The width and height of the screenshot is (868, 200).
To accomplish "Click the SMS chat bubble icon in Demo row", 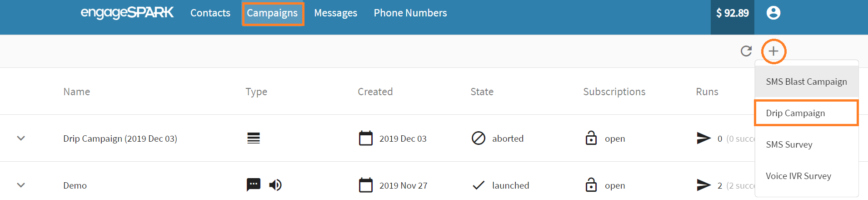I will coord(253,185).
